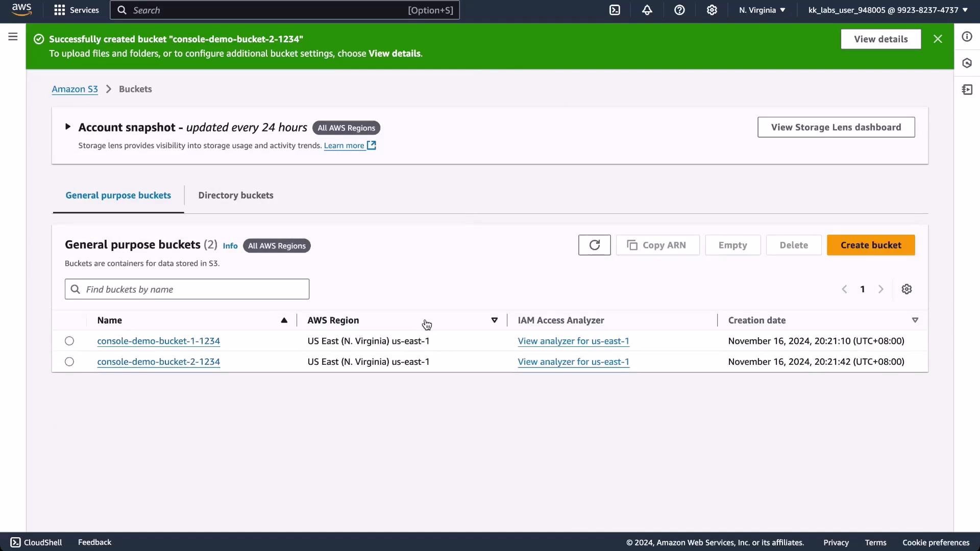Screen dimensions: 980x551
Task: Open the Terms footer link
Action: click(x=875, y=543)
